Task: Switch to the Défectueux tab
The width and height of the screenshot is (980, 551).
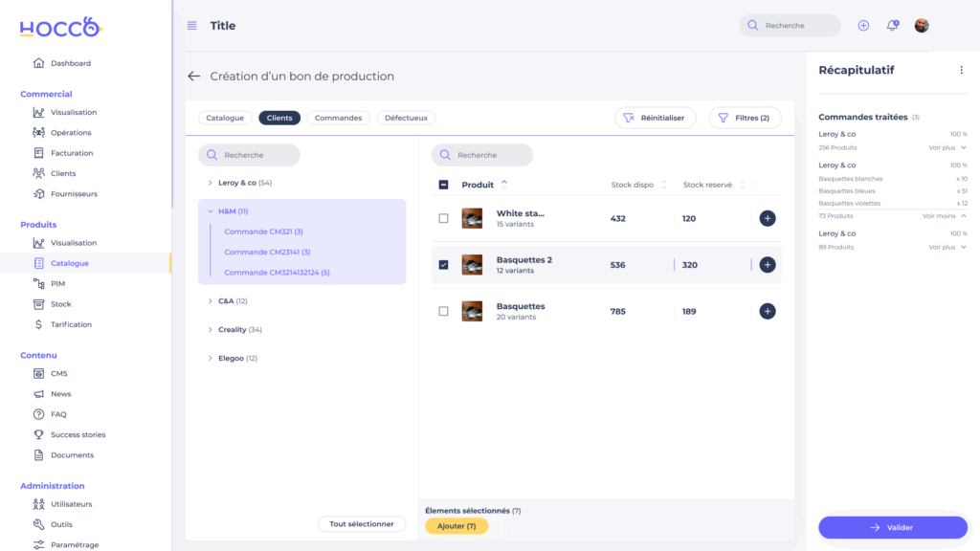Action: 406,118
